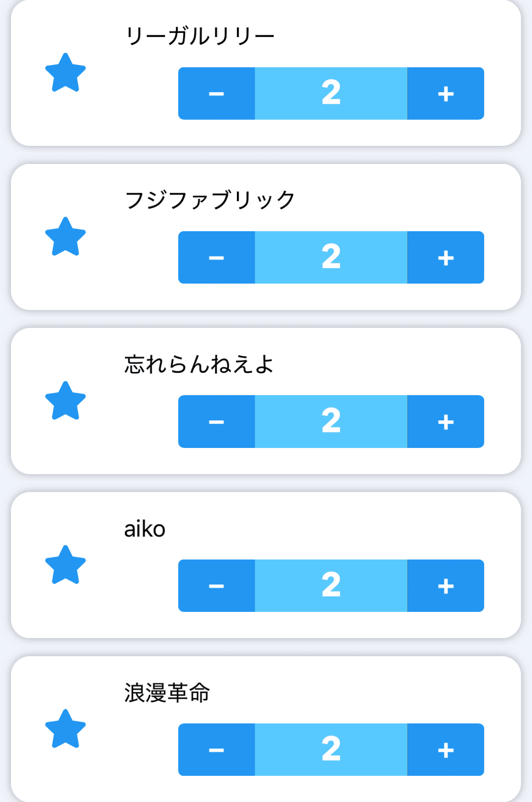Increase the 忘れらんねえよ count
The width and height of the screenshot is (532, 802).
(x=446, y=421)
